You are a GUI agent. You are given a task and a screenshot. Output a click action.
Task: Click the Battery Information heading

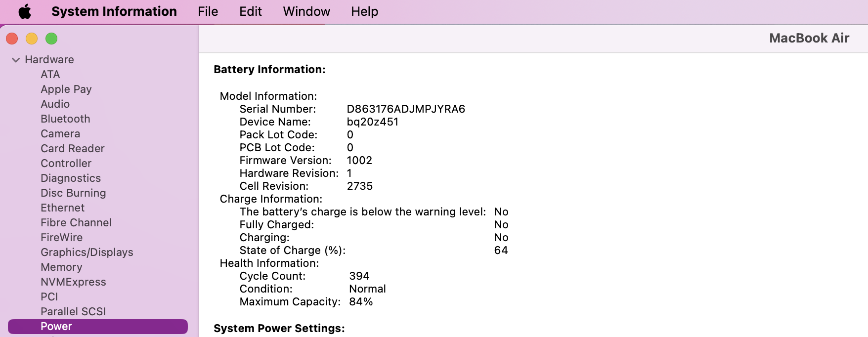(269, 69)
